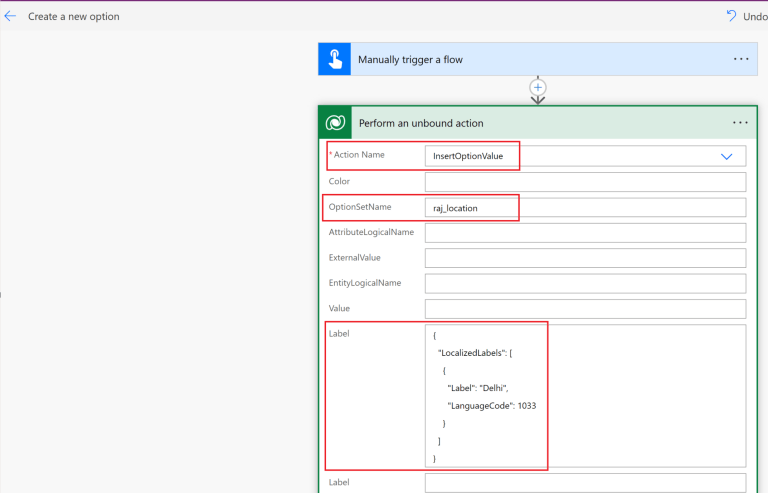Click the OptionSetName field with raj_location
768x493 pixels.
(x=585, y=207)
